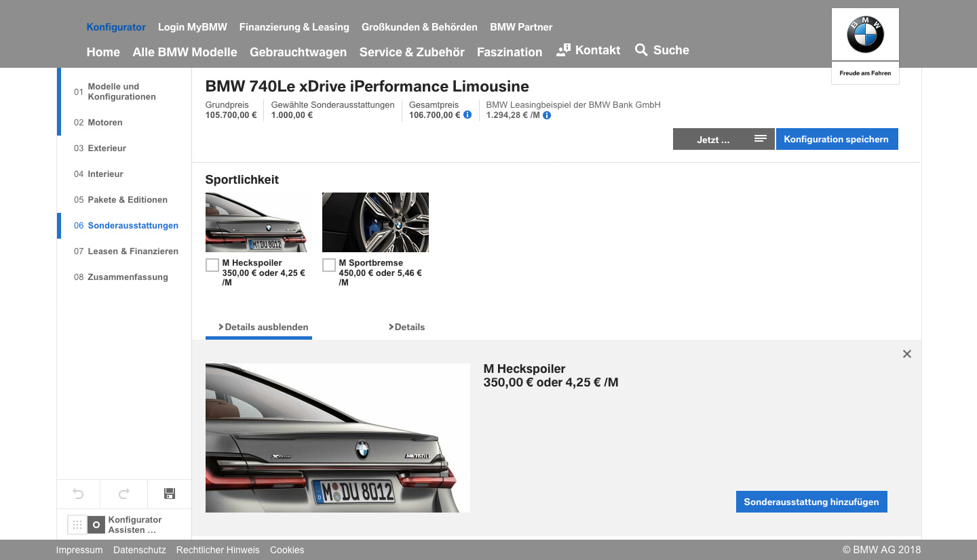Click the BMW 740Le xDrive iPerformance Limousine title
Viewport: 977px width, 560px height.
(x=367, y=86)
